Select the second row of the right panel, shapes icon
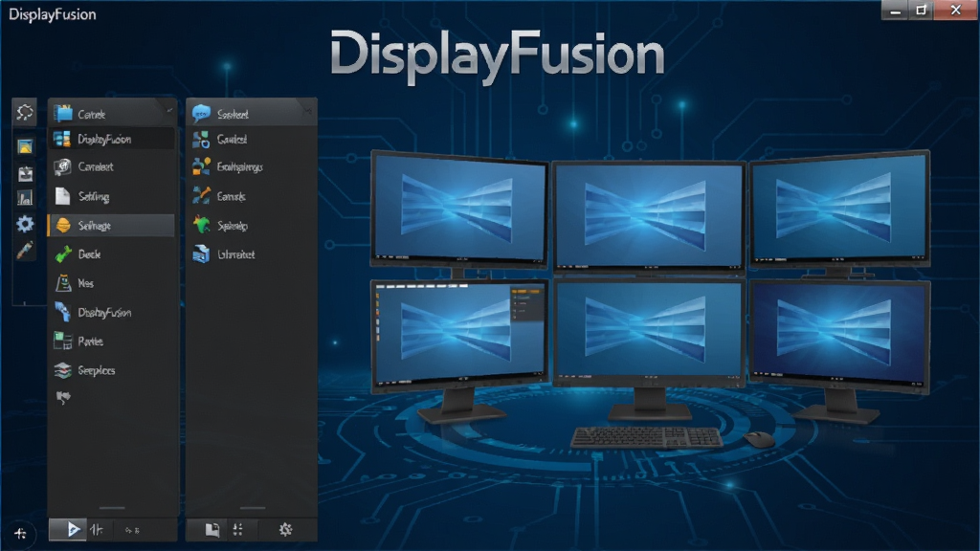Screen dimensions: 980x551 click(x=252, y=140)
